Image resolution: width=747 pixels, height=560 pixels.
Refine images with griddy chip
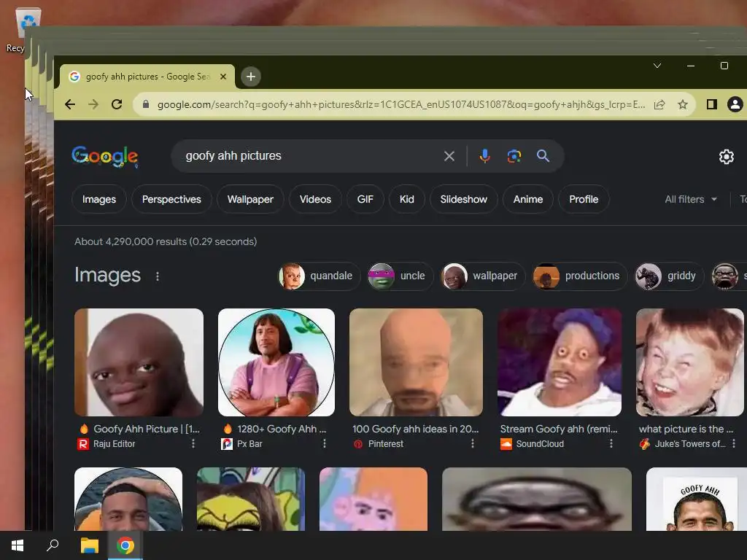pyautogui.click(x=669, y=276)
